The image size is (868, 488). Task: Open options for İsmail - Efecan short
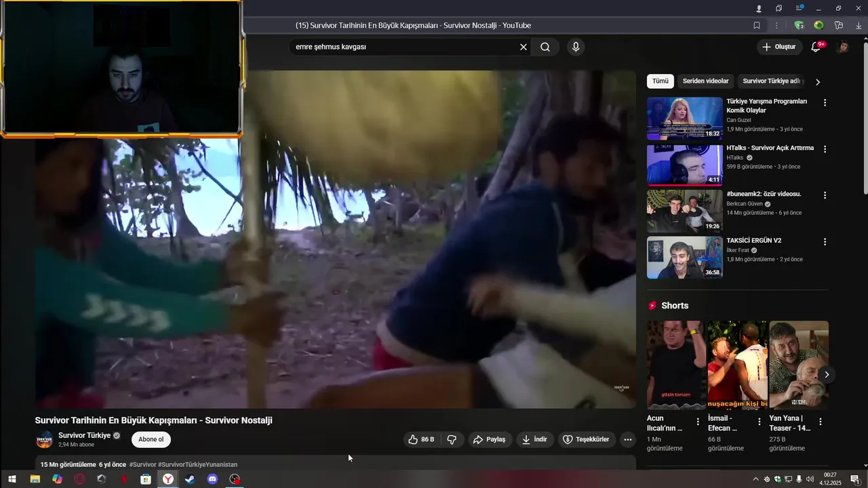click(759, 422)
